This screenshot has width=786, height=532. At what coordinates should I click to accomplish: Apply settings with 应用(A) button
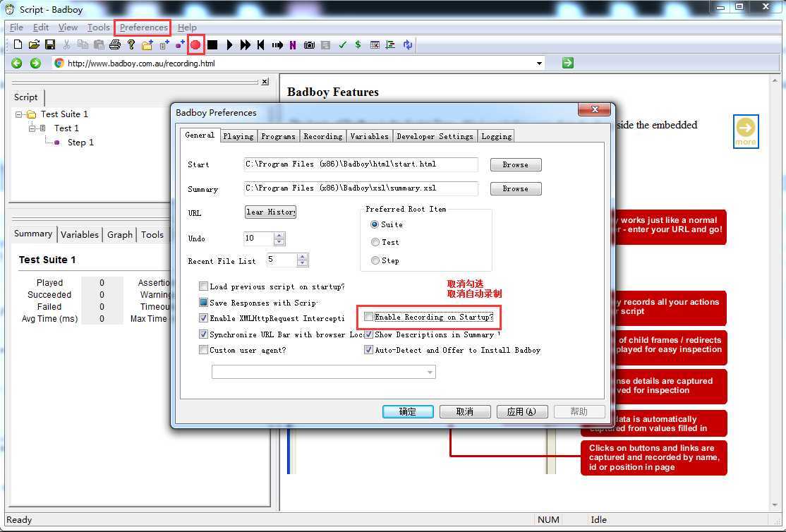522,411
